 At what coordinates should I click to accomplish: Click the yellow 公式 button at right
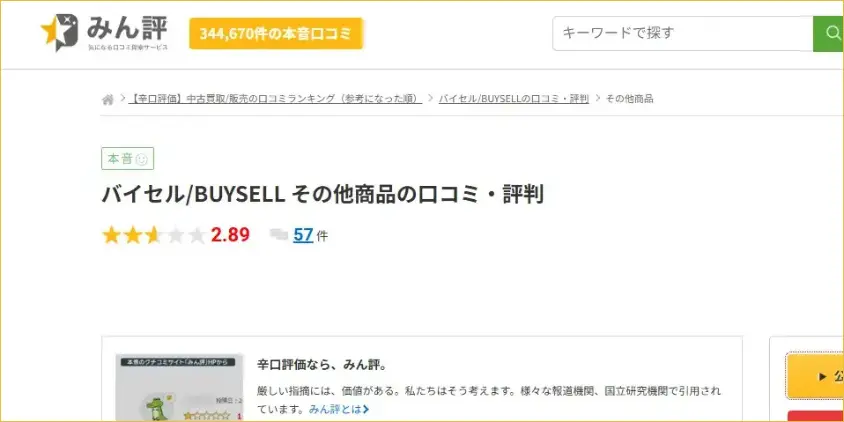(x=815, y=376)
